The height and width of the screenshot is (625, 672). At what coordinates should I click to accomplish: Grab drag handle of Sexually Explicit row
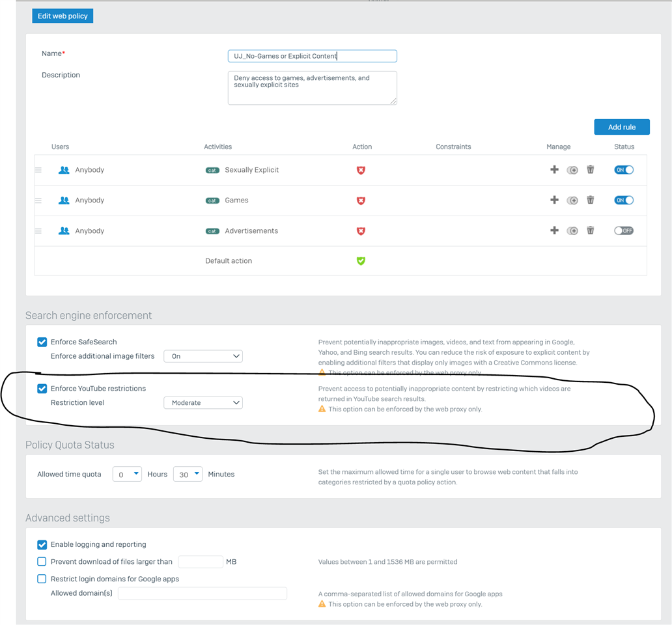tap(38, 170)
